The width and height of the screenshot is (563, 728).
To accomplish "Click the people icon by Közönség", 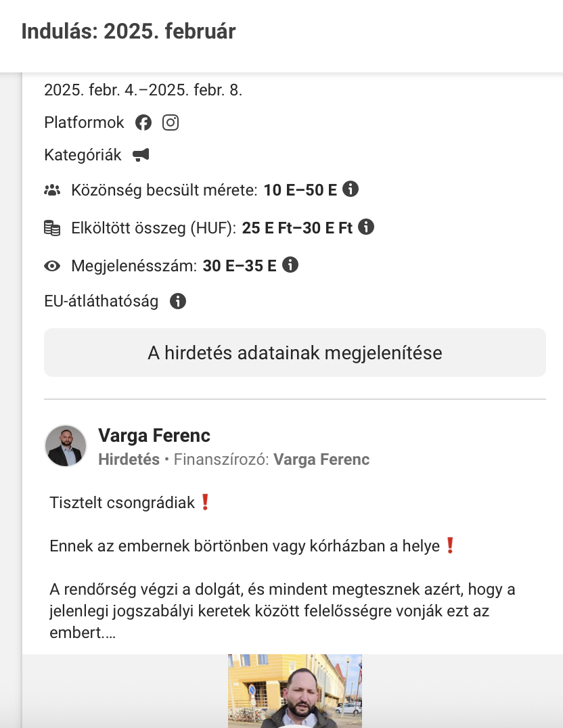I will 52,190.
